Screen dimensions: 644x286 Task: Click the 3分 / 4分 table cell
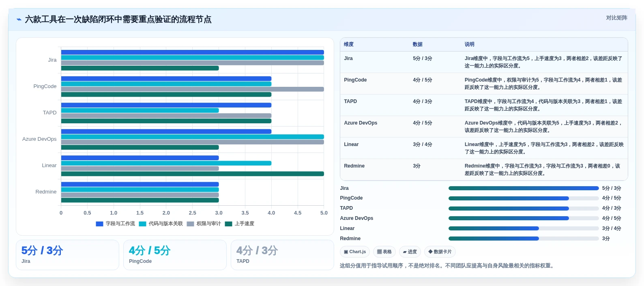click(423, 144)
